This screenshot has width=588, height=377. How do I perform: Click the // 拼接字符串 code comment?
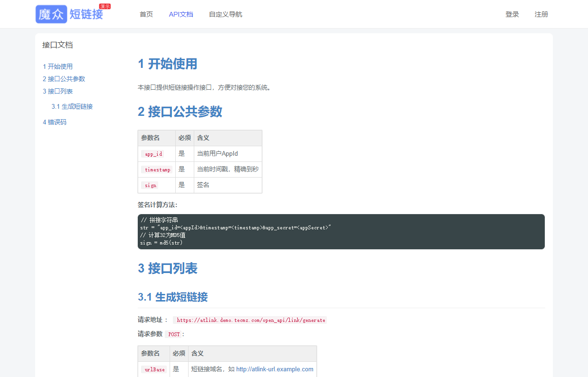tap(159, 220)
